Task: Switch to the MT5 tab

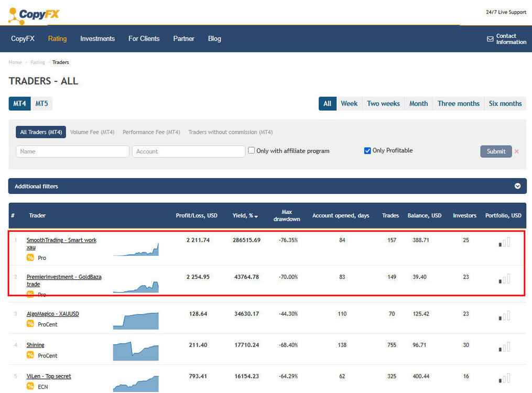Action: click(42, 103)
